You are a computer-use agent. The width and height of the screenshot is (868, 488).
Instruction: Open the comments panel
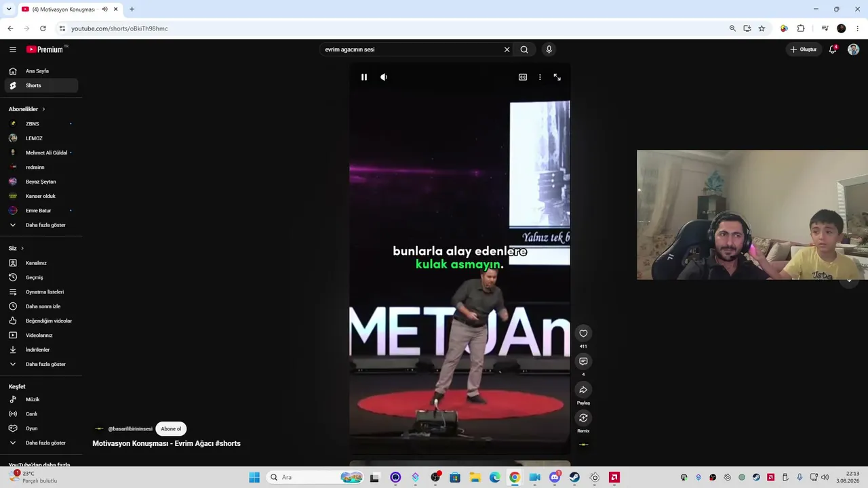tap(583, 361)
